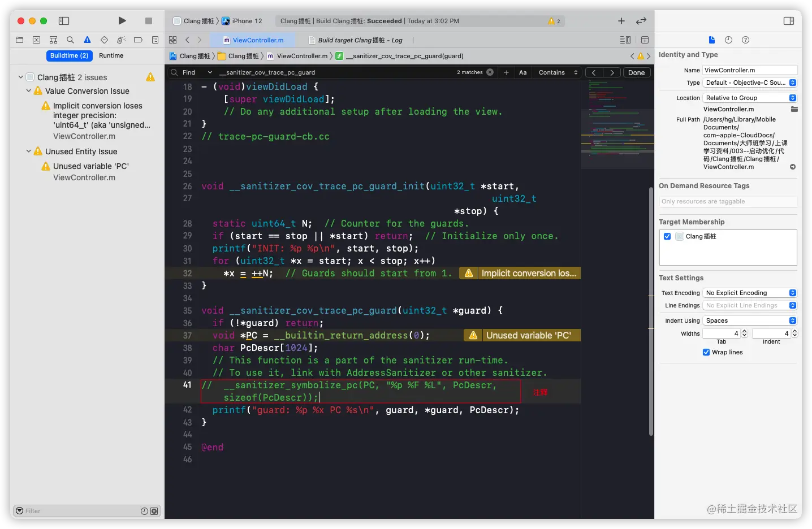Open ViewController.m jump bar segment

297,56
